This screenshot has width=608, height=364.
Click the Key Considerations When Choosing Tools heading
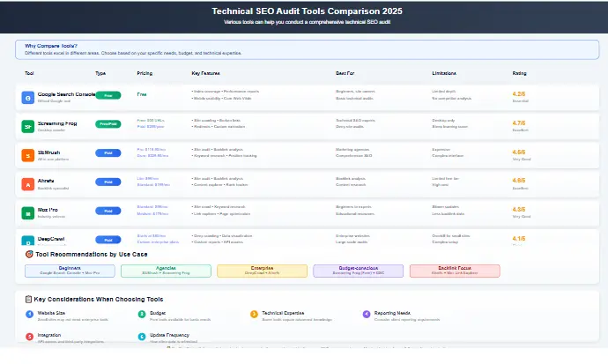point(99,300)
